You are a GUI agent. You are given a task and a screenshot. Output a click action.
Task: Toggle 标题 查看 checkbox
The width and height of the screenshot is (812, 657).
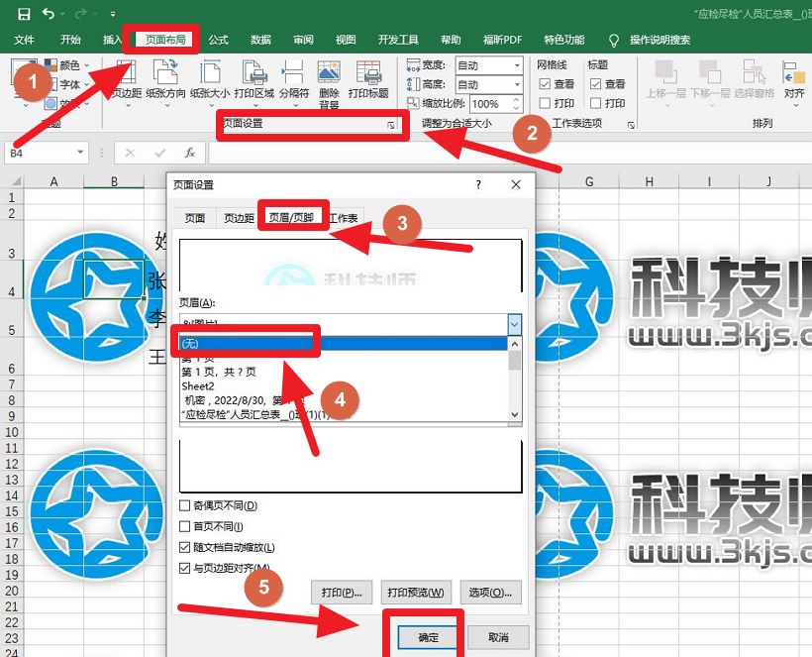(x=595, y=84)
